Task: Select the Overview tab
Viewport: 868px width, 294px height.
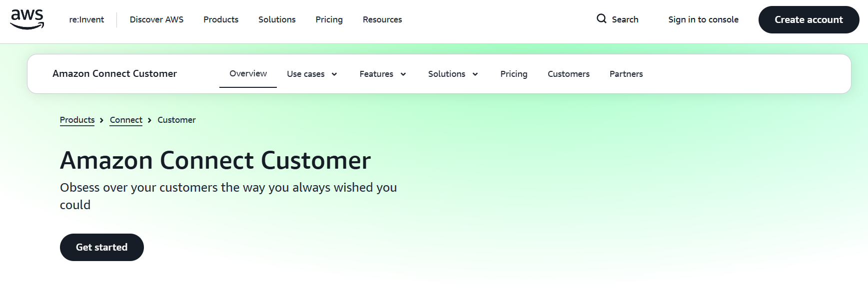Action: pyautogui.click(x=248, y=74)
